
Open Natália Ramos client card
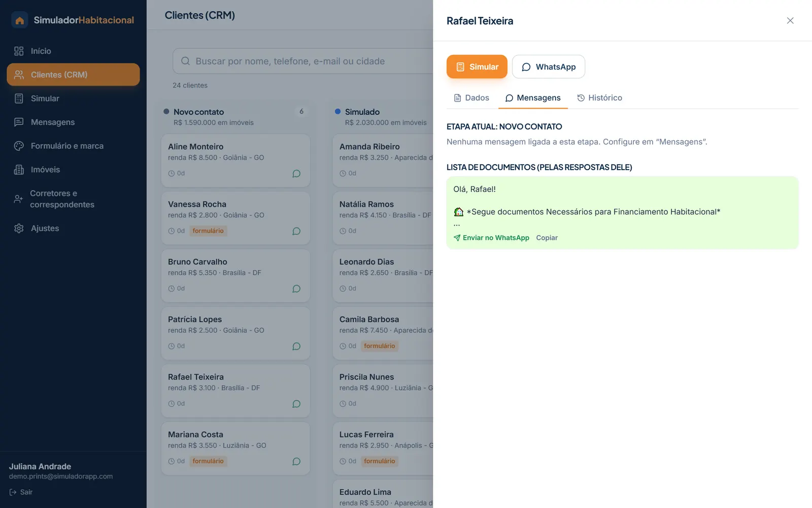click(383, 218)
